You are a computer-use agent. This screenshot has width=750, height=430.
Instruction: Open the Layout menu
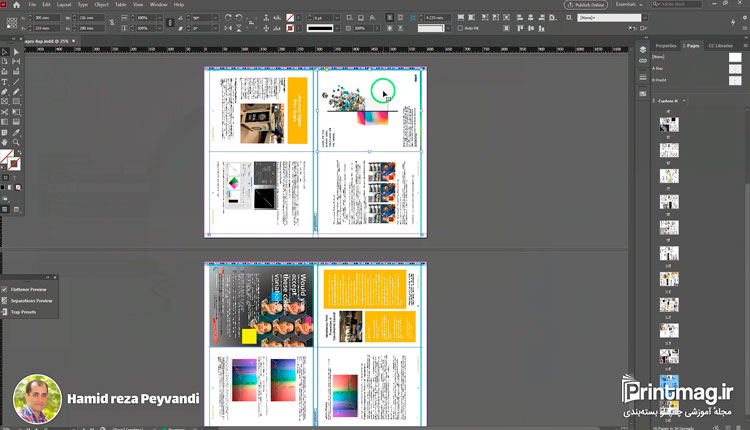tap(64, 5)
